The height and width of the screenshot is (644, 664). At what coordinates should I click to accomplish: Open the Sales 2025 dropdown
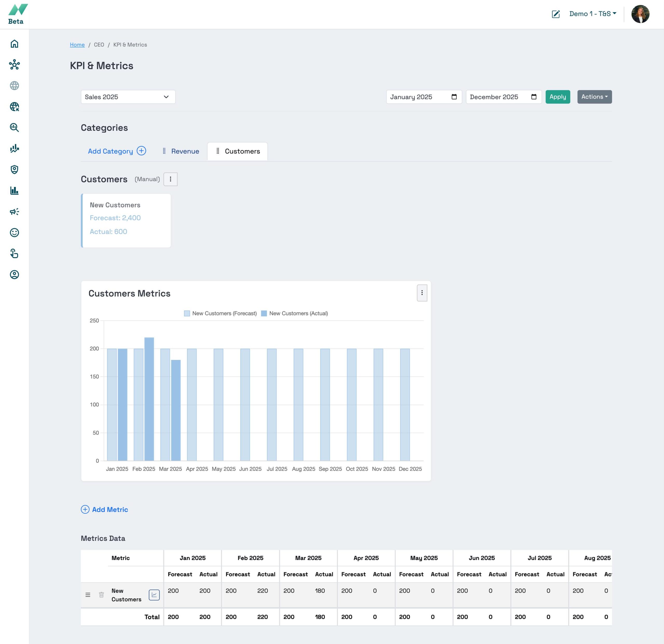click(128, 97)
